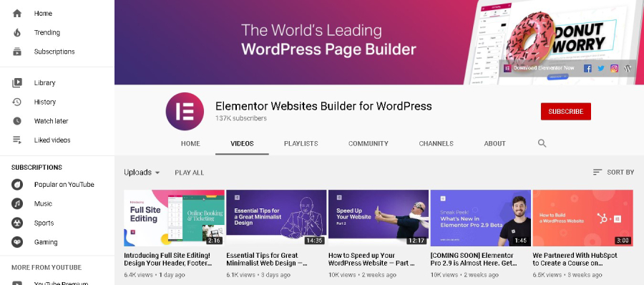Click channel name Elementor Websites Builder
The image size is (644, 285).
click(x=323, y=106)
